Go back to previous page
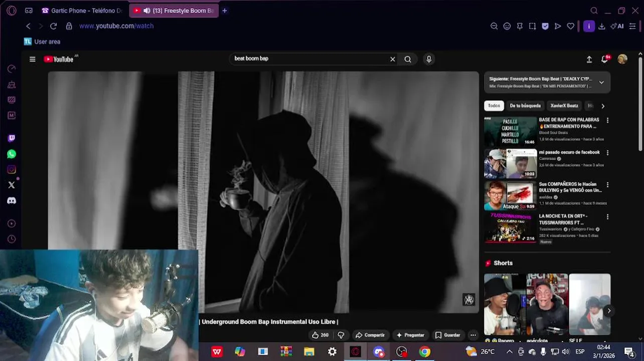Screen dimensions: 644x361 (28, 26)
